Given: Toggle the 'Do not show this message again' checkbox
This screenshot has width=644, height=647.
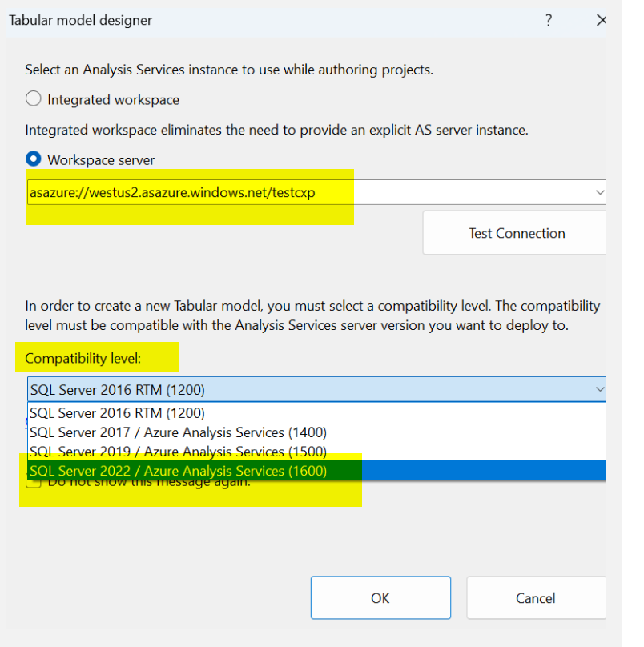Looking at the screenshot, I should [x=34, y=484].
